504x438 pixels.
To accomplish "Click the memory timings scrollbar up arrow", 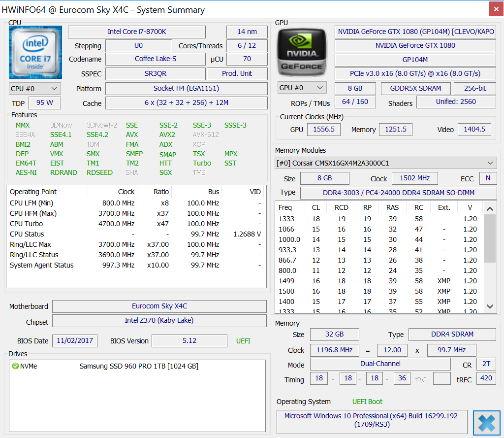I will [x=490, y=208].
